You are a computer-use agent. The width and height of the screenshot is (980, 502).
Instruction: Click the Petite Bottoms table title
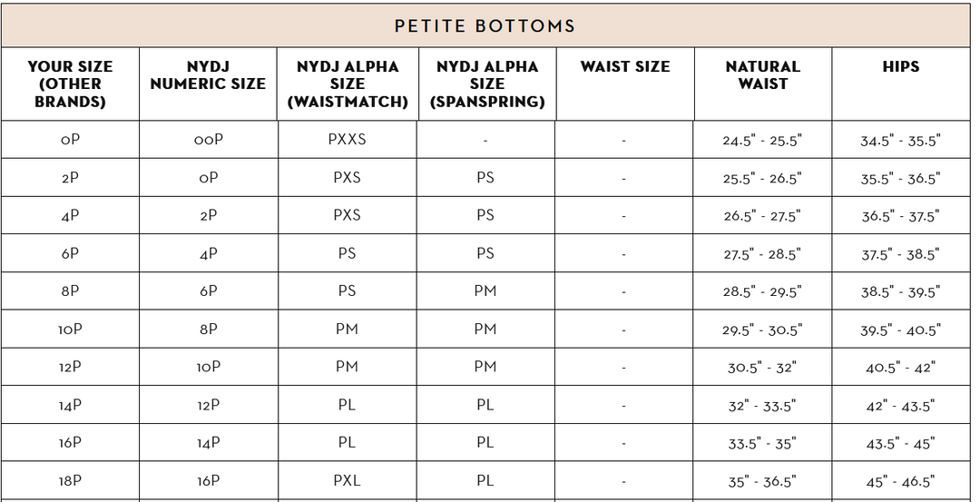click(485, 25)
